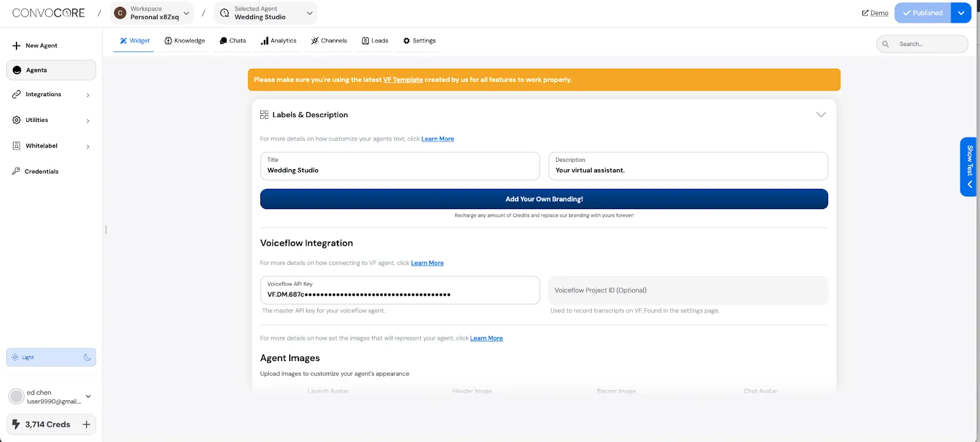Click the Selected Agent icon

[x=225, y=13]
